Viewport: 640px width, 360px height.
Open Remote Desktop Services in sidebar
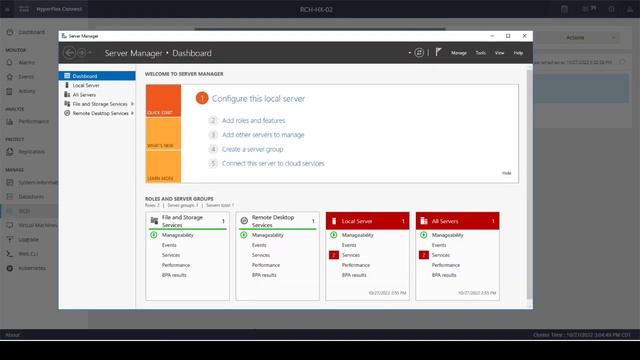pyautogui.click(x=100, y=113)
